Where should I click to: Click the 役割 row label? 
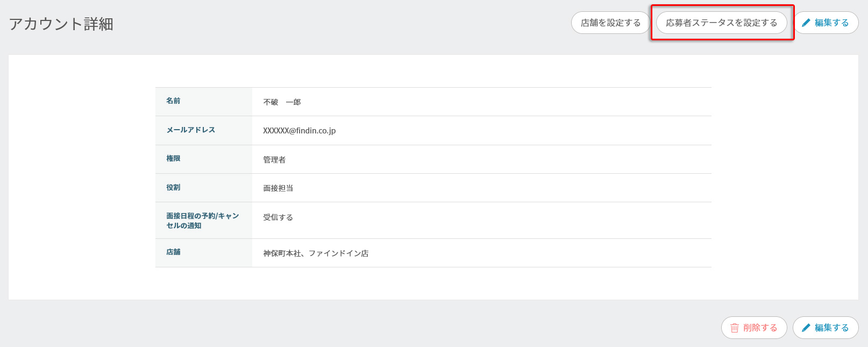(173, 188)
